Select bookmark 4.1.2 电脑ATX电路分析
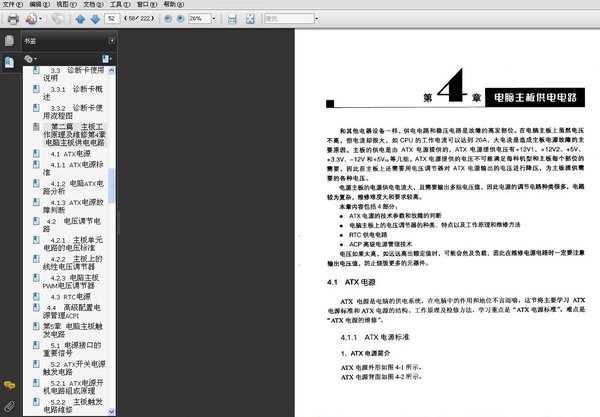600x417 pixels. pos(73,187)
